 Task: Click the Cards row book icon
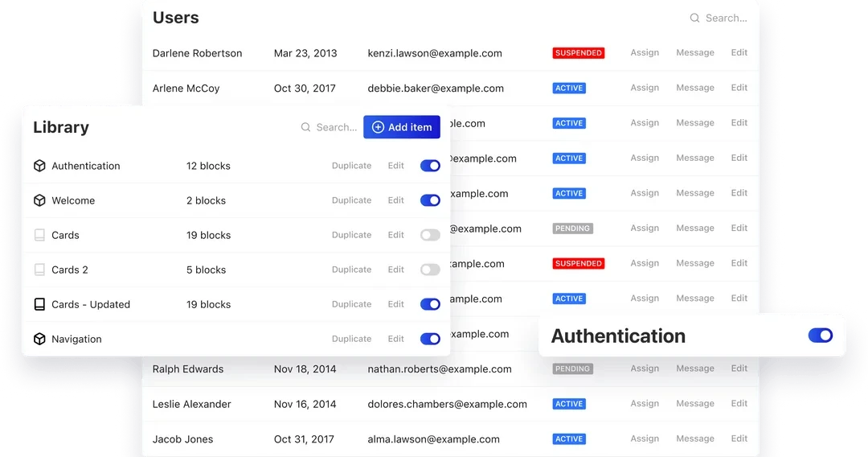pos(39,235)
